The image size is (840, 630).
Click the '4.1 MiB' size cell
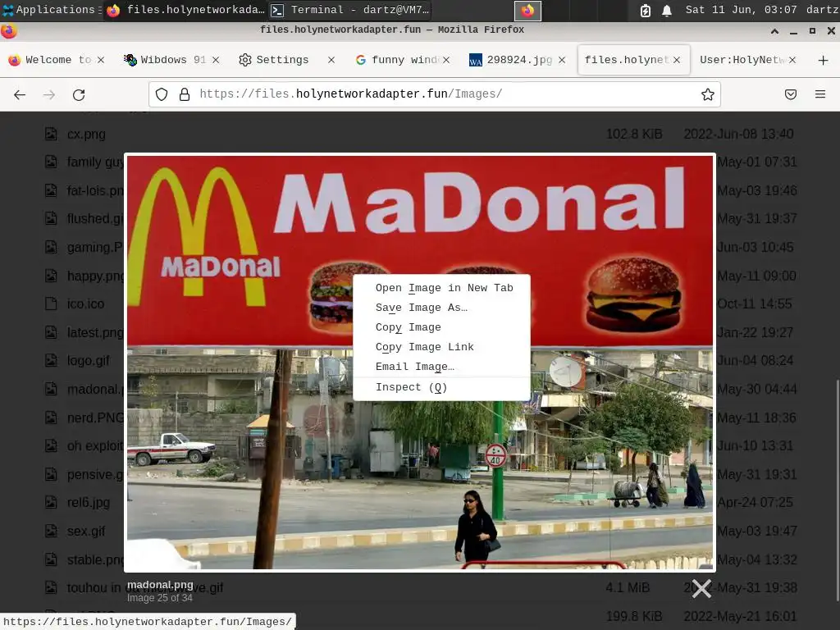[628, 588]
